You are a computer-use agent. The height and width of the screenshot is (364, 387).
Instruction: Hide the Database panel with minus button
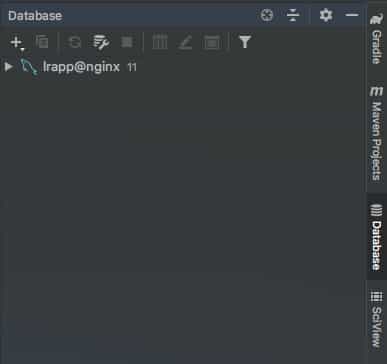(352, 15)
